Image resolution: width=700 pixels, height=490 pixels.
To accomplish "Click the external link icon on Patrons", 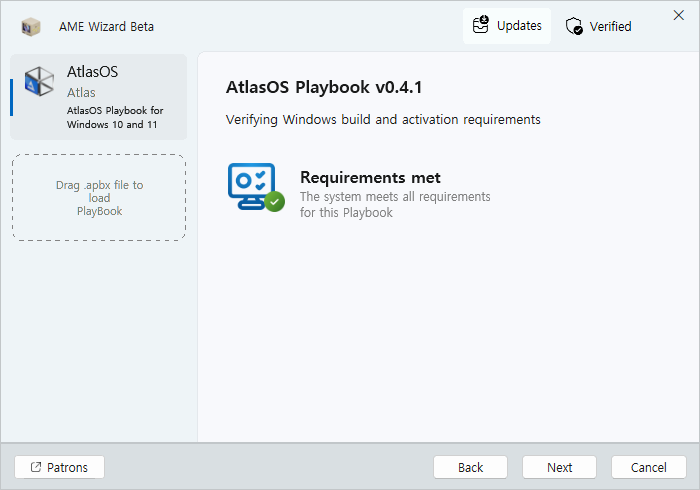I will (x=36, y=467).
